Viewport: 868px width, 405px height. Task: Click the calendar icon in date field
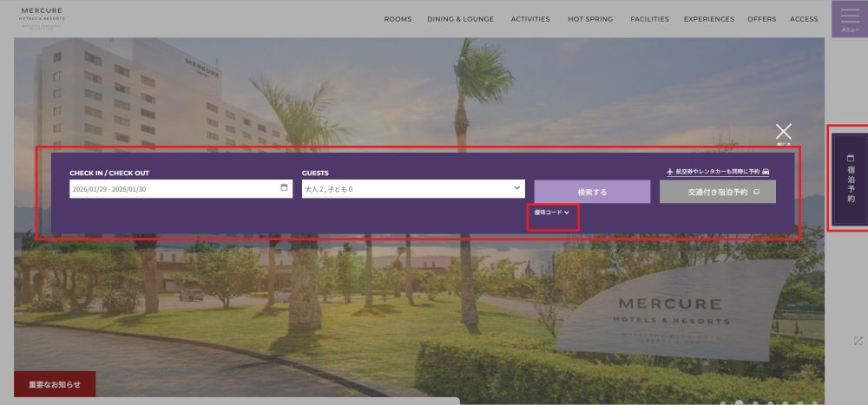coord(284,188)
